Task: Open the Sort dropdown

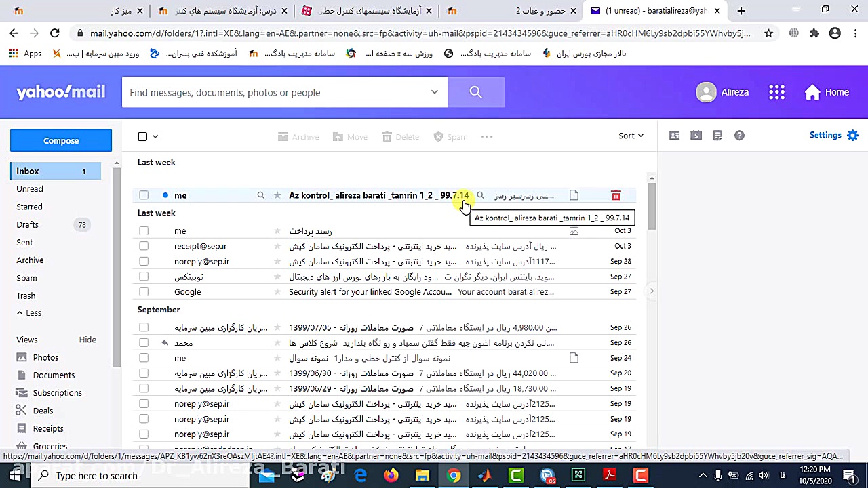Action: click(630, 136)
